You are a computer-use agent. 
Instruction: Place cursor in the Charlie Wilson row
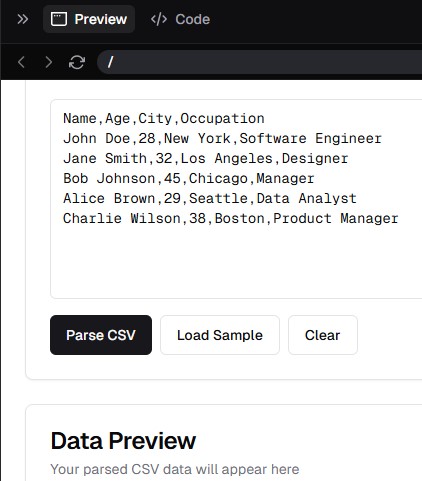[231, 219]
